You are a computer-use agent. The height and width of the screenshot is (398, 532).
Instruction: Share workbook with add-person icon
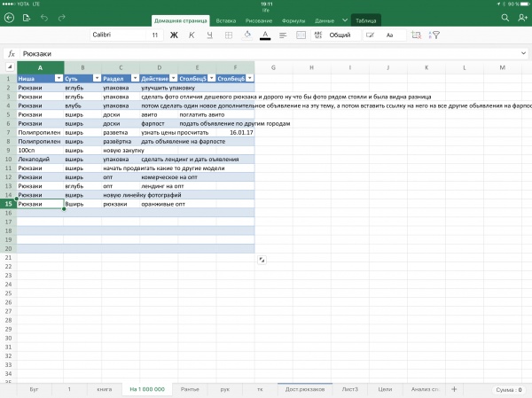coord(522,18)
